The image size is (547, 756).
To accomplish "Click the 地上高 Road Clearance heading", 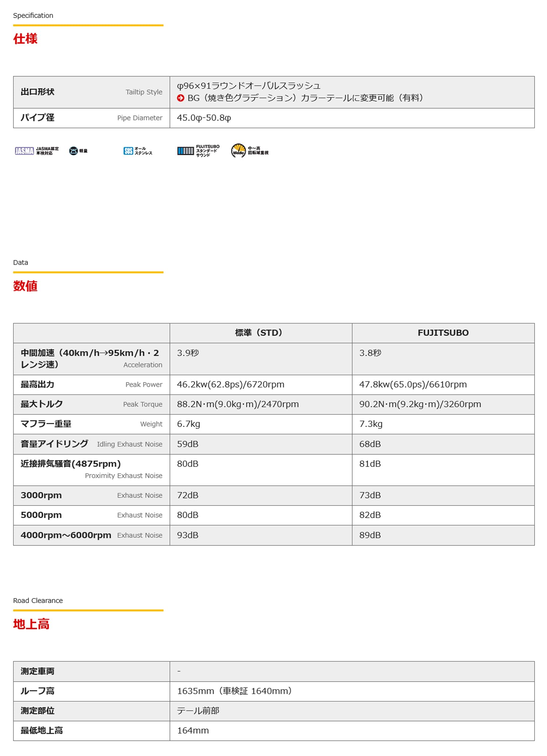I will [x=31, y=624].
